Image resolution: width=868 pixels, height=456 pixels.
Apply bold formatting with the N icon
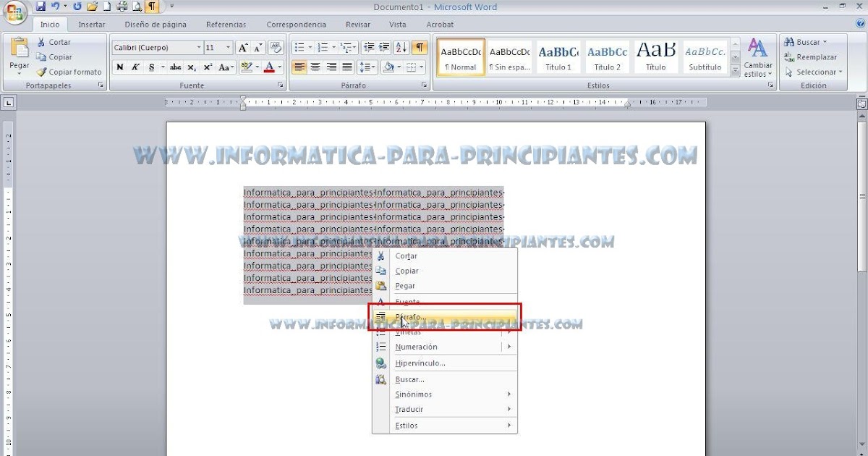pos(119,67)
